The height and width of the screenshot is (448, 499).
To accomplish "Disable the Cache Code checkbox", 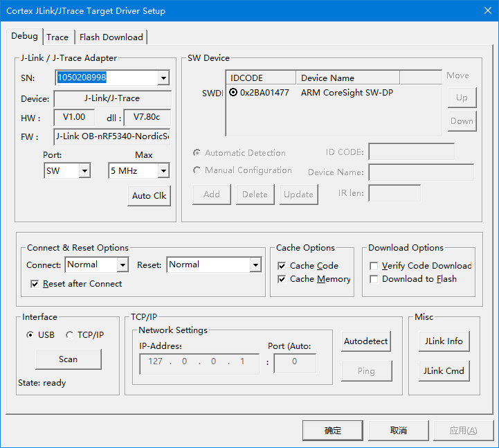I will tap(282, 266).
